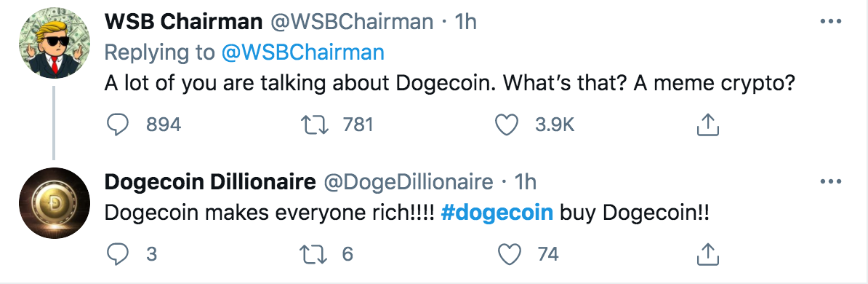Open the tweet text about meme crypto
The height and width of the screenshot is (284, 868).
(449, 84)
